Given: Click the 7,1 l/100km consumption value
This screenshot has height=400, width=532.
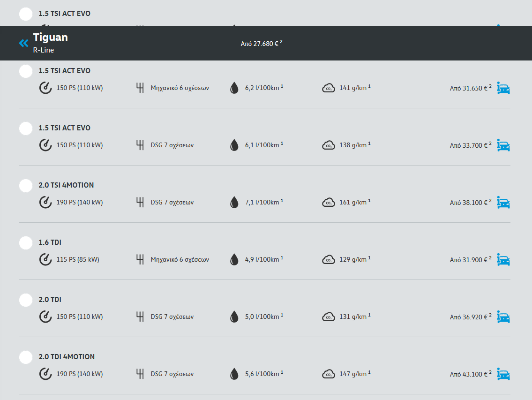Looking at the screenshot, I should pos(264,202).
